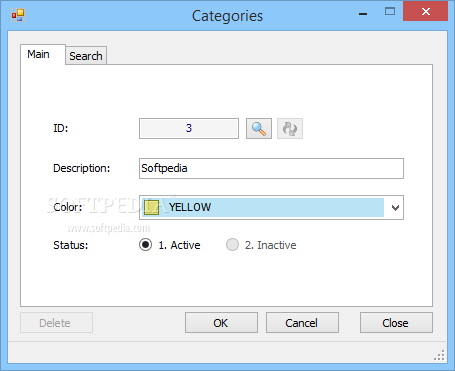Maximize the Categories window
This screenshot has width=455, height=371.
pos(390,12)
